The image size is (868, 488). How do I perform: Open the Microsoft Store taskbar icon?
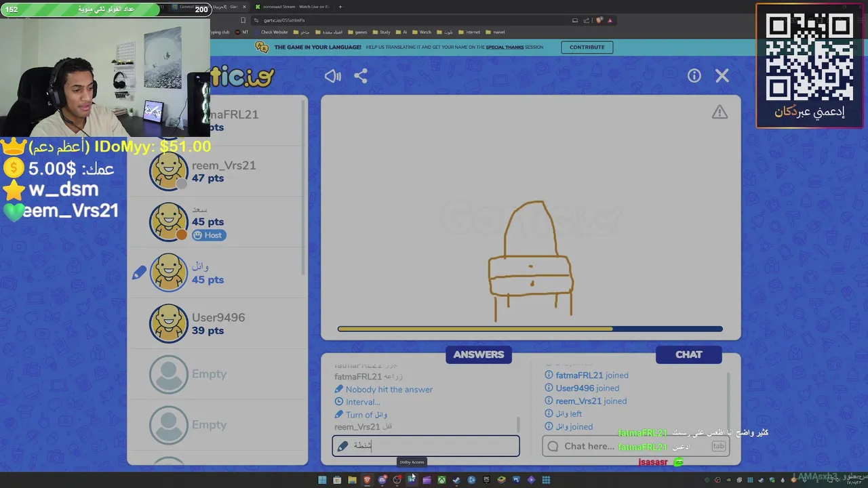(x=337, y=480)
